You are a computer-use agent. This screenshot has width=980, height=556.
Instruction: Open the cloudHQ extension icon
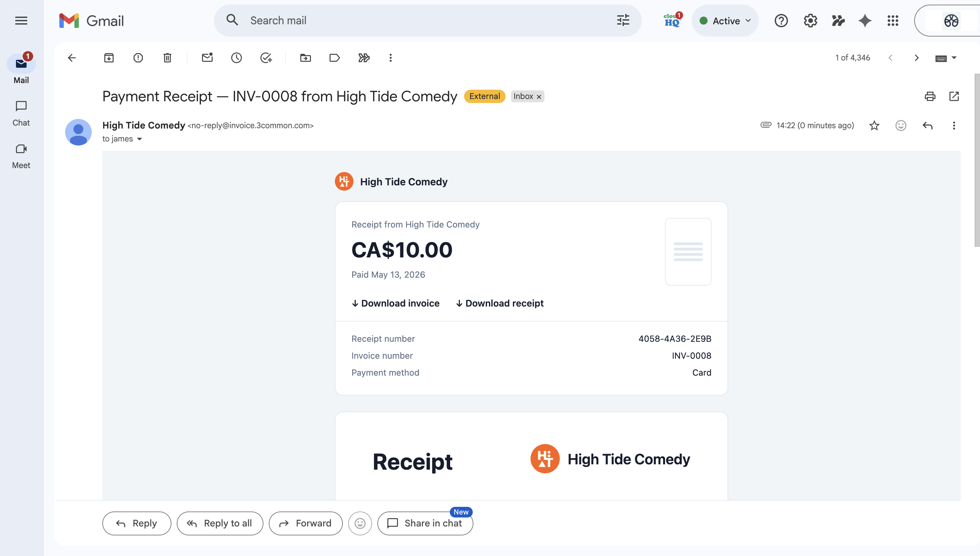point(672,20)
